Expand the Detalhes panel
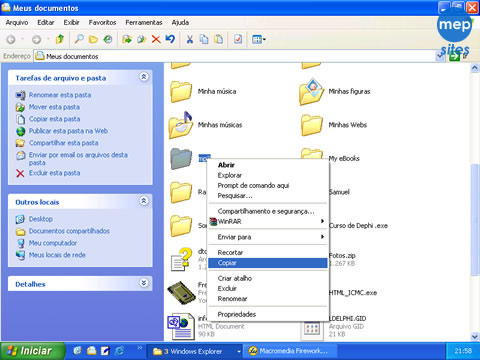 click(144, 283)
